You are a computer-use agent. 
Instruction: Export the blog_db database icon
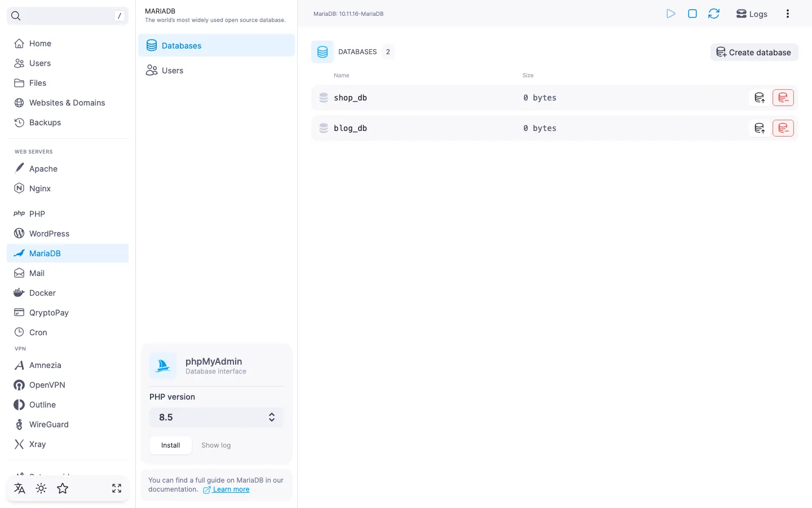point(760,128)
